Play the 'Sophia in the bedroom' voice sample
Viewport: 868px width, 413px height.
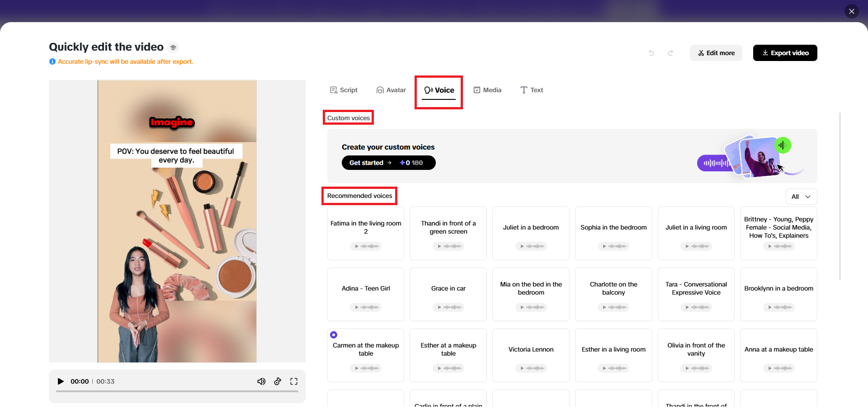(x=604, y=246)
